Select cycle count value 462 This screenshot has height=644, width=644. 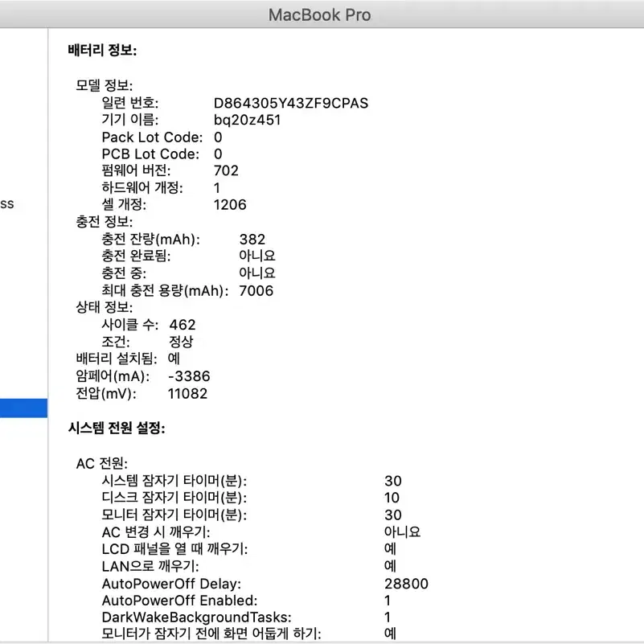pos(183,325)
